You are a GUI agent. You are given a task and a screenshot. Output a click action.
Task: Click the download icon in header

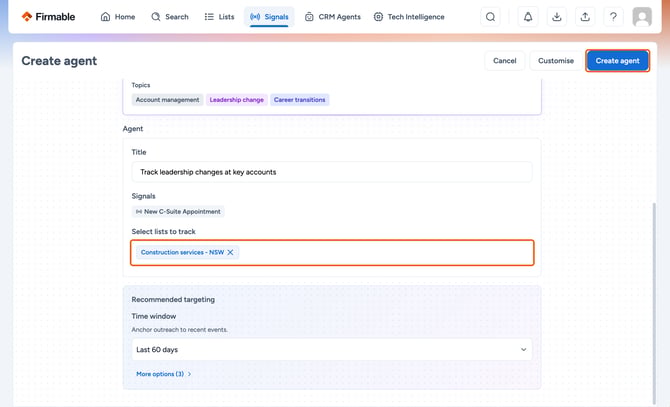pyautogui.click(x=556, y=17)
